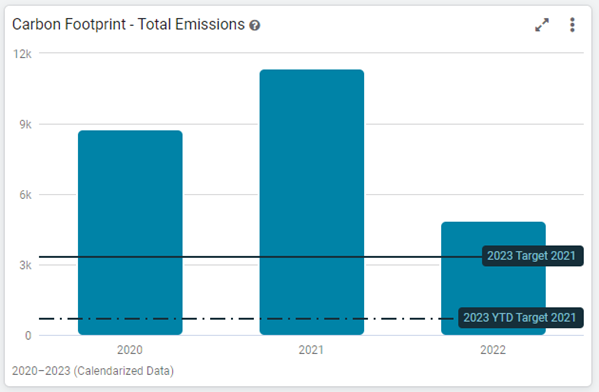Click the 9k y-axis label
Image resolution: width=599 pixels, height=392 pixels.
click(x=26, y=125)
